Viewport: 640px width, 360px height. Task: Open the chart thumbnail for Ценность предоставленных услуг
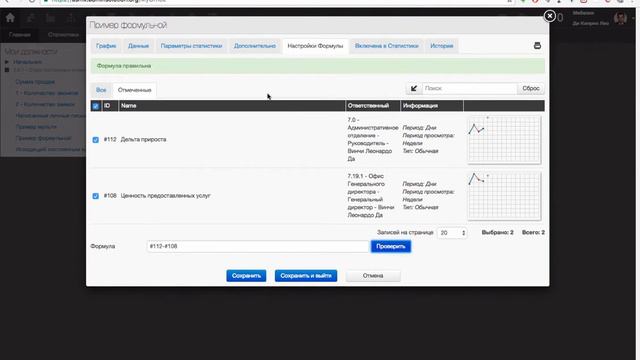click(504, 196)
